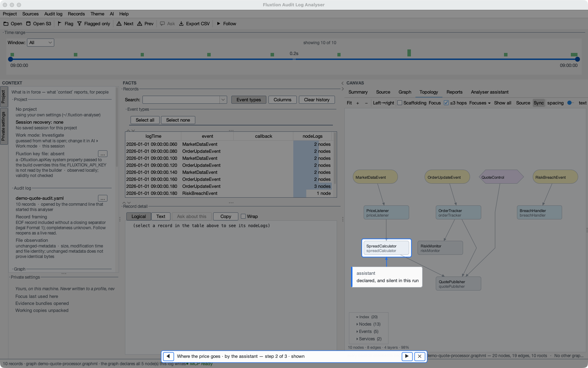Image resolution: width=588 pixels, height=368 pixels.
Task: Click the Open folder icon in toolbar
Action: click(6, 23)
